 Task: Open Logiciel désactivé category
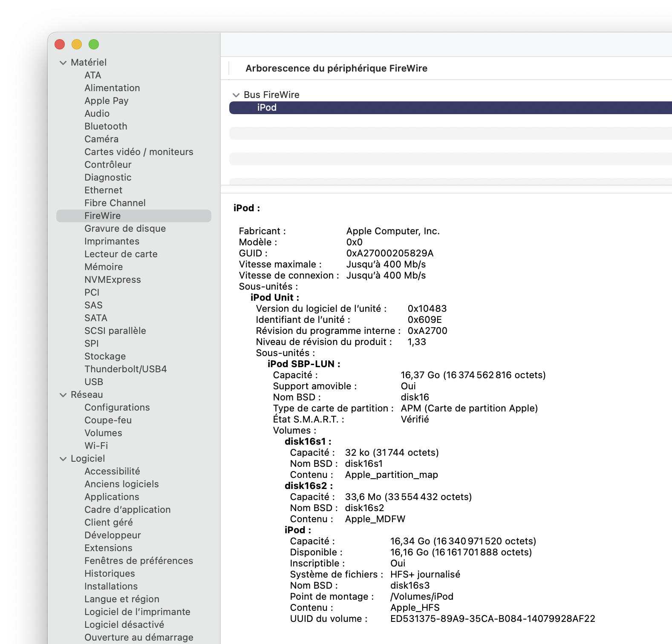click(x=124, y=625)
